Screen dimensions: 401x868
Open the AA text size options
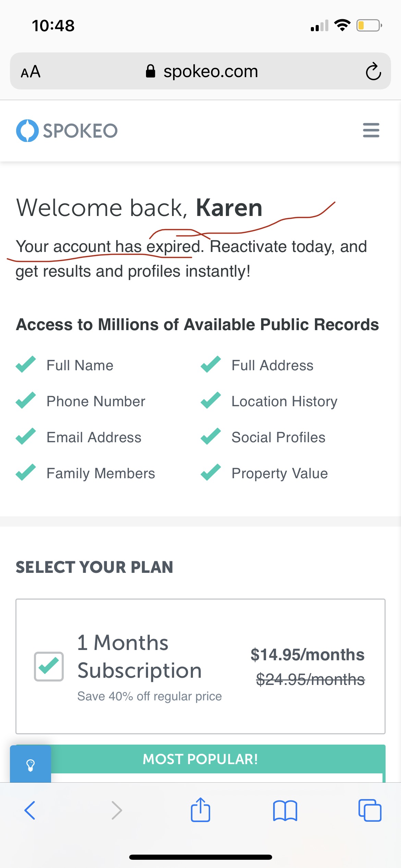31,72
